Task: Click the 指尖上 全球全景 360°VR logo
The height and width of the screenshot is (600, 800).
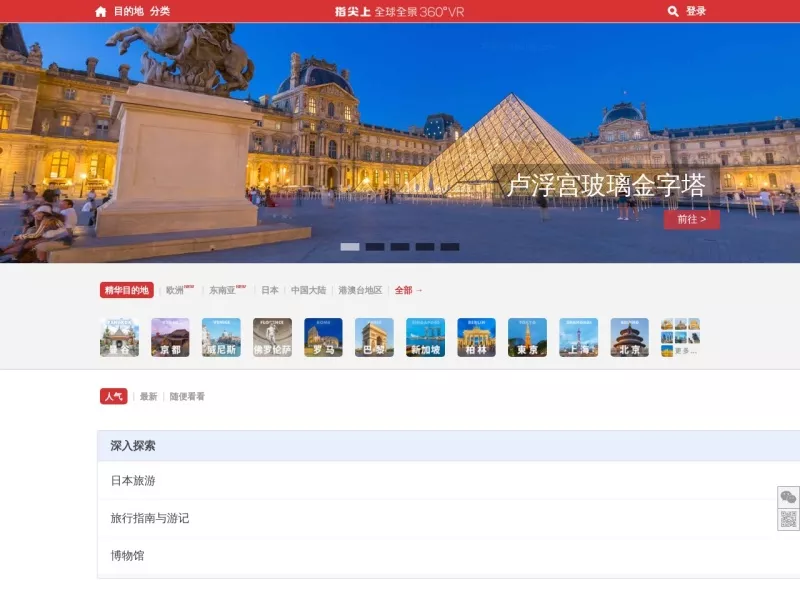Action: coord(399,12)
